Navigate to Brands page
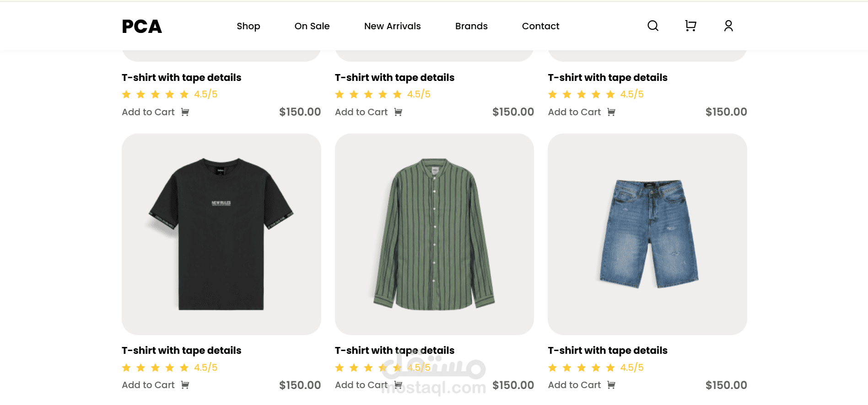 [x=471, y=26]
